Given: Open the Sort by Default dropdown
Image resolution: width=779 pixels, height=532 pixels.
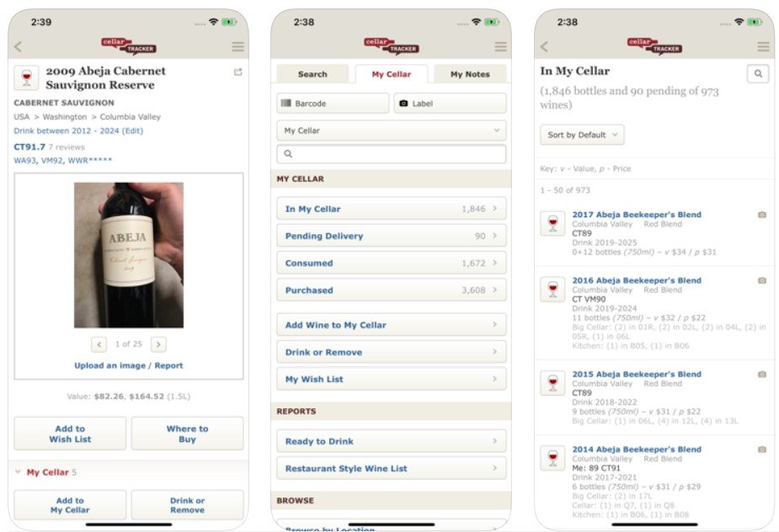Looking at the screenshot, I should [582, 135].
